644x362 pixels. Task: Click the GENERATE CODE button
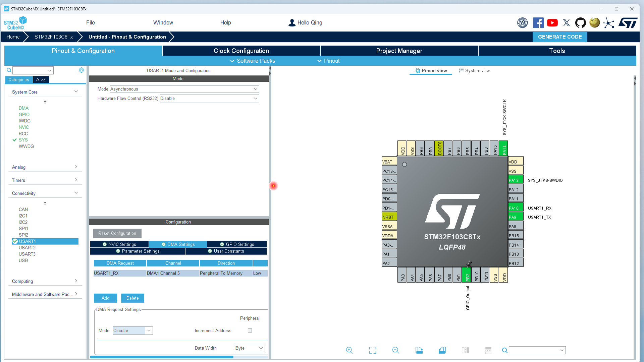tap(559, 37)
